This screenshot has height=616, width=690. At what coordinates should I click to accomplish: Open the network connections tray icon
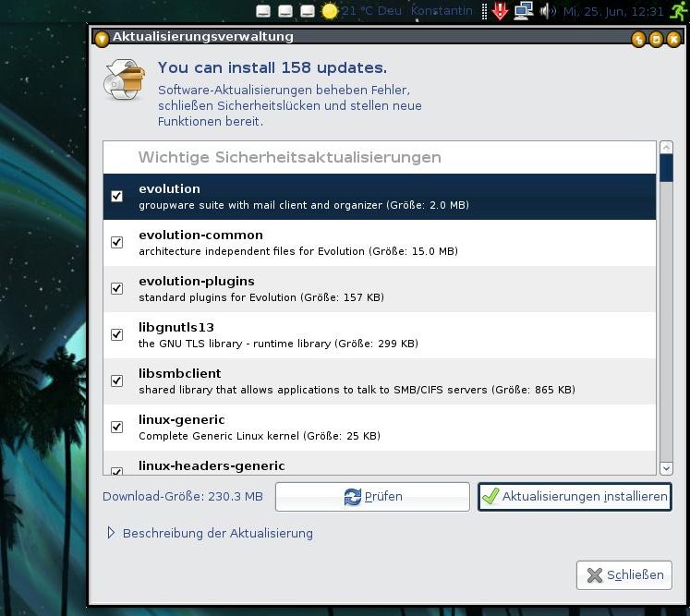pos(524,10)
